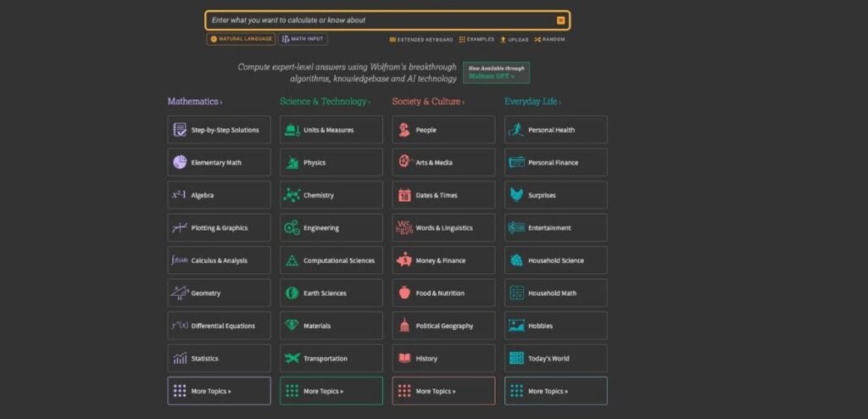868x419 pixels.
Task: Click the Plotting & Graphics curve icon
Action: [180, 228]
